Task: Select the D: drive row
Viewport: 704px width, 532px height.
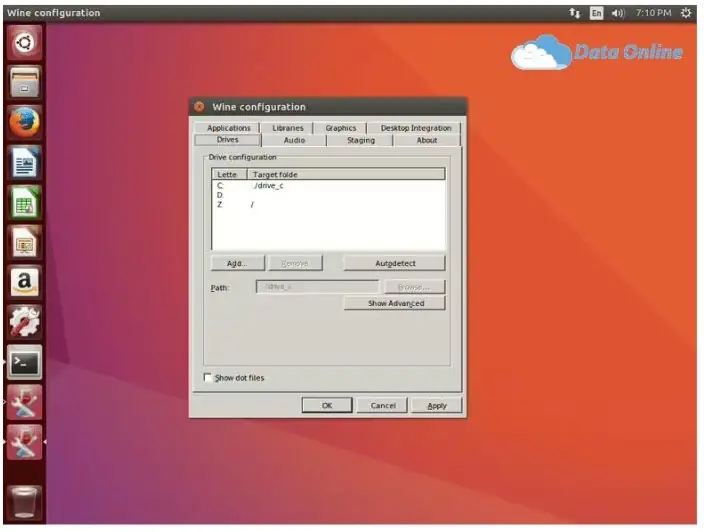Action: (x=328, y=195)
